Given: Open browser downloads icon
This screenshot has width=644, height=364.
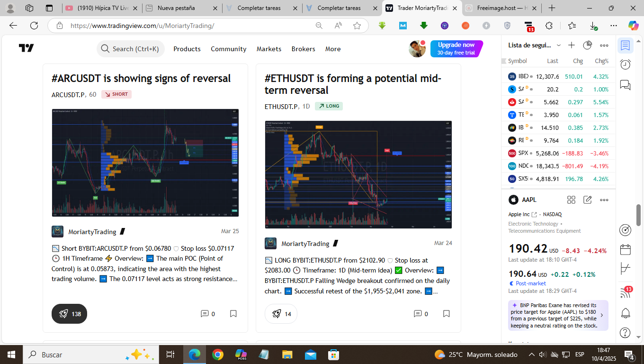Looking at the screenshot, I should tap(593, 26).
